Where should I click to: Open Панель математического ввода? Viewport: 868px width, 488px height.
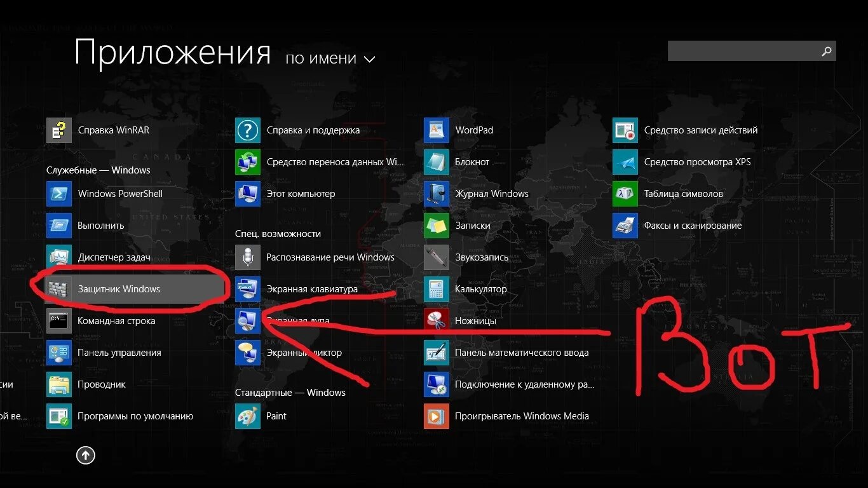coord(506,353)
